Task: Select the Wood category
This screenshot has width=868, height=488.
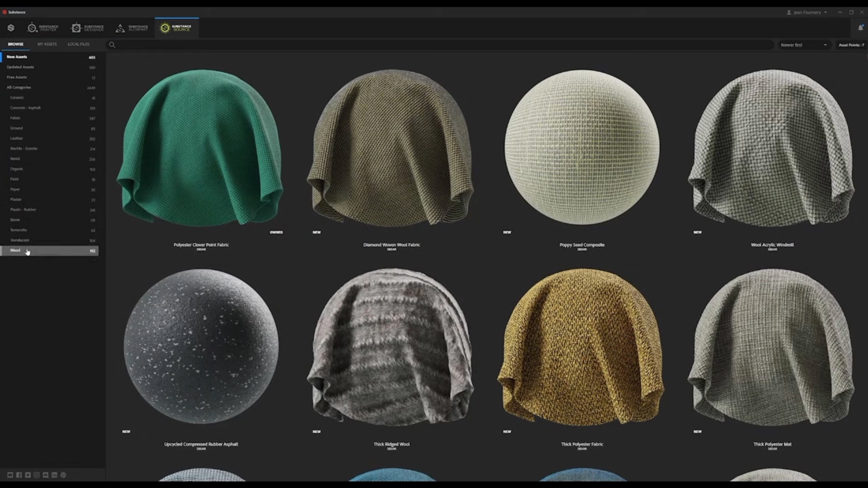Action: pyautogui.click(x=15, y=250)
